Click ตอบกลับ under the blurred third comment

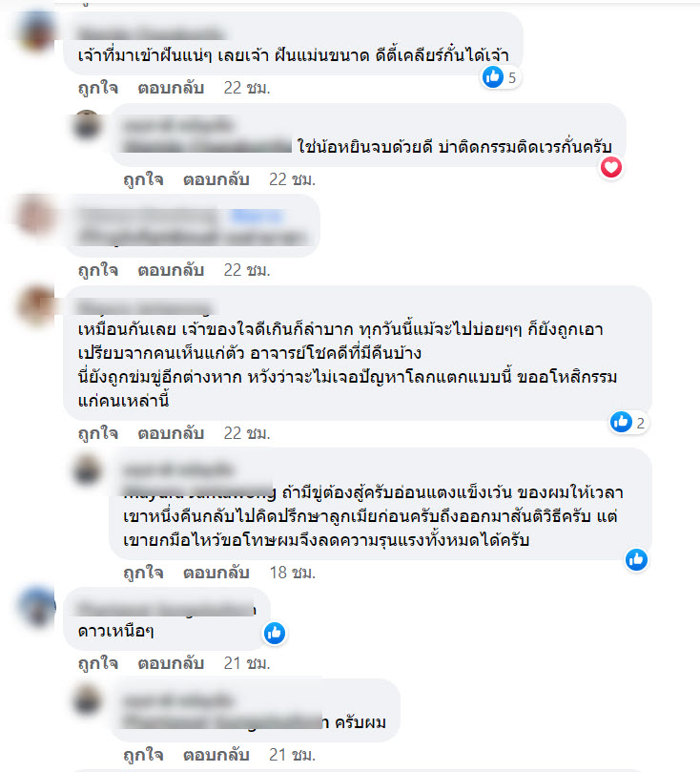tap(171, 270)
